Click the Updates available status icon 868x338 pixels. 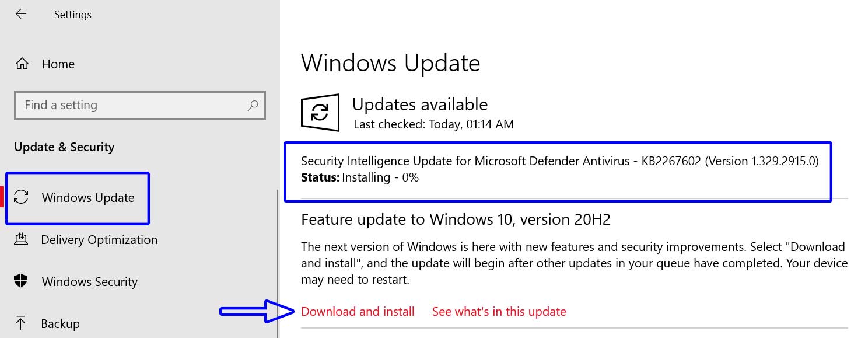(320, 112)
